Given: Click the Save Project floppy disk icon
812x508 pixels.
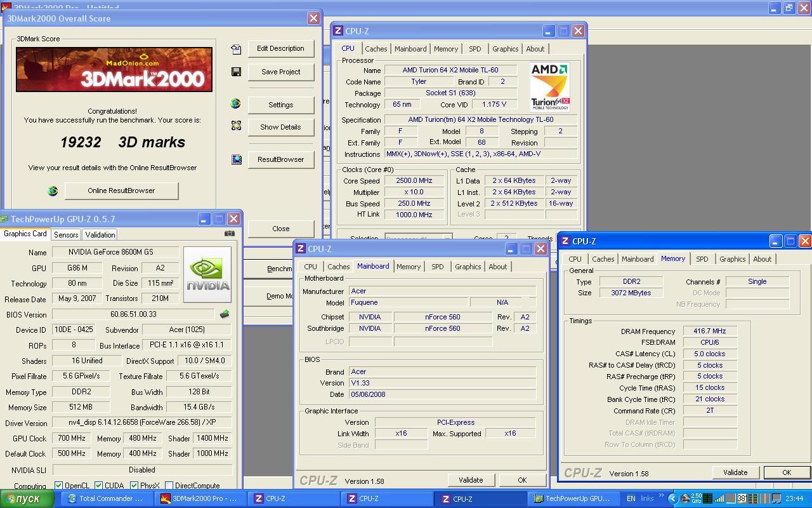Looking at the screenshot, I should [236, 72].
